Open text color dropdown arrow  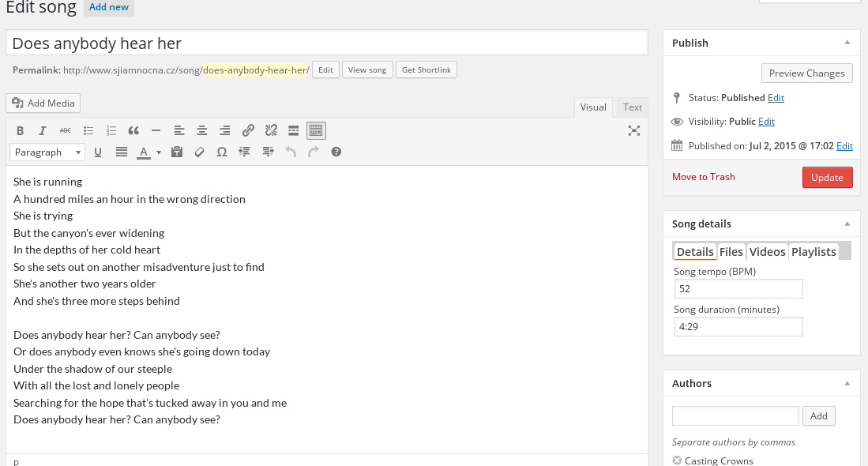pyautogui.click(x=158, y=152)
